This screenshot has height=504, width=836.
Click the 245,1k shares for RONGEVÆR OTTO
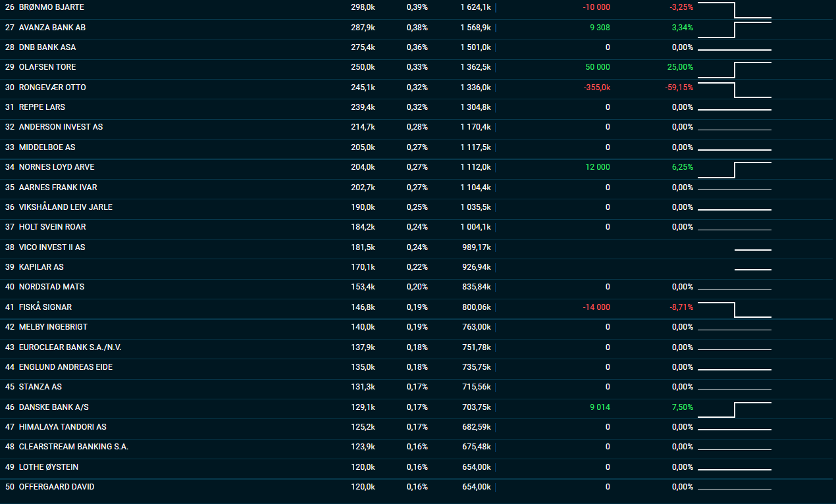click(x=363, y=88)
